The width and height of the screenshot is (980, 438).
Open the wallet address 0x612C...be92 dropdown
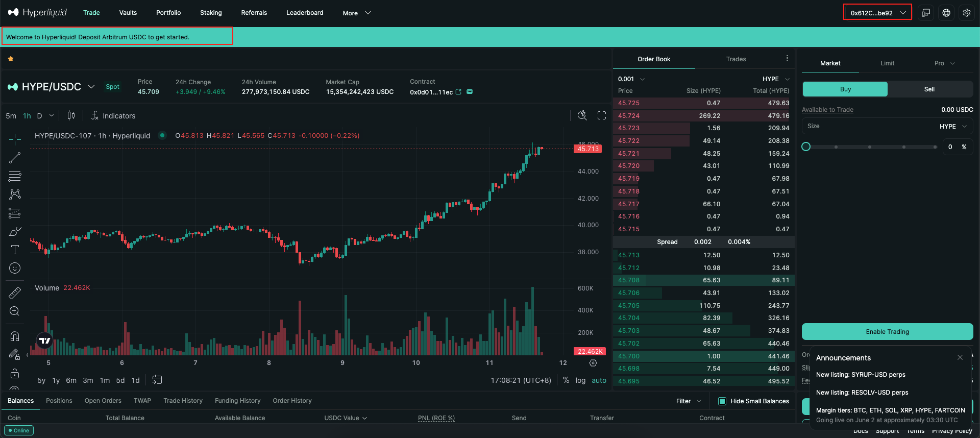coord(877,13)
